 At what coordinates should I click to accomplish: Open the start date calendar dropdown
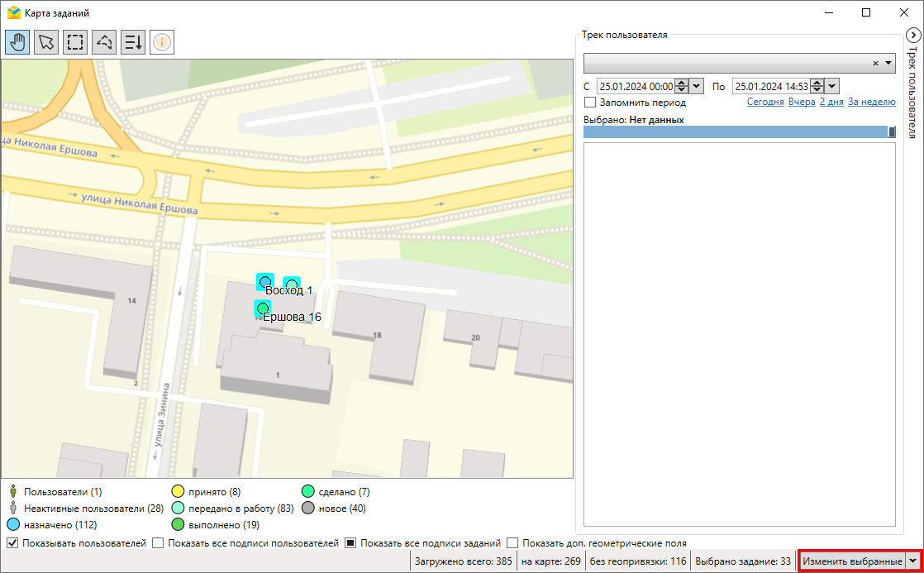pos(696,86)
